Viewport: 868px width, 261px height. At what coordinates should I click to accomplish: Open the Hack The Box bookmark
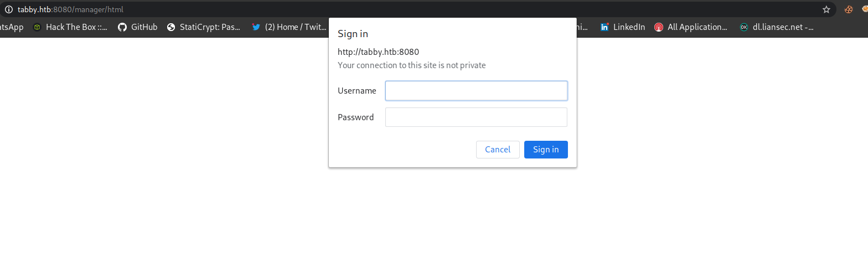click(x=76, y=27)
